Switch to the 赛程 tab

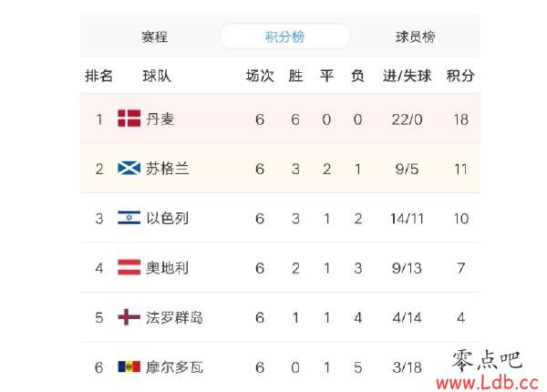click(x=154, y=36)
